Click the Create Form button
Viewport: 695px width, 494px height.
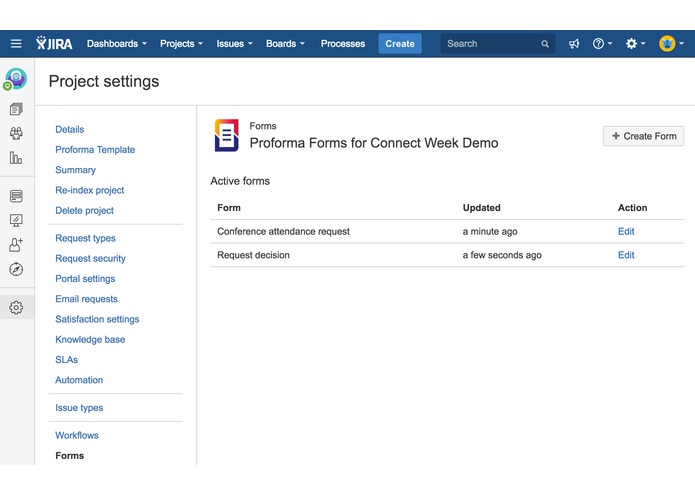[644, 136]
